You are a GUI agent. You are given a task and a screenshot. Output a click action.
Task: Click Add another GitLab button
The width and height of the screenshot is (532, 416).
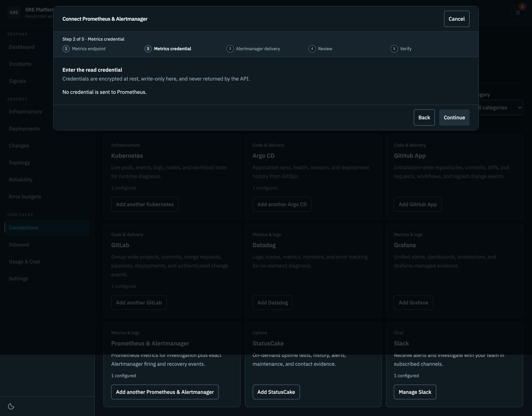pos(139,303)
